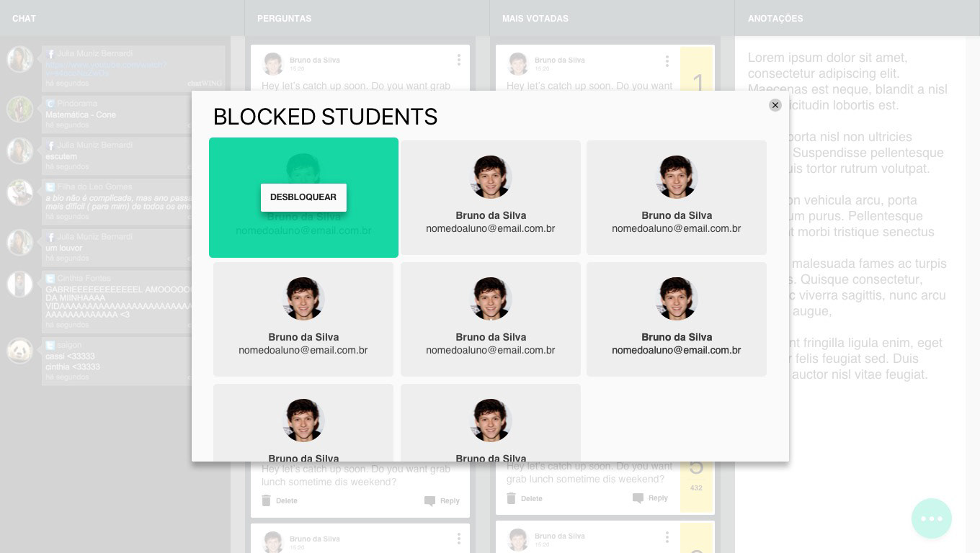
Task: Click the "BLOCKED STUDENTS" dialog heading
Action: [326, 117]
